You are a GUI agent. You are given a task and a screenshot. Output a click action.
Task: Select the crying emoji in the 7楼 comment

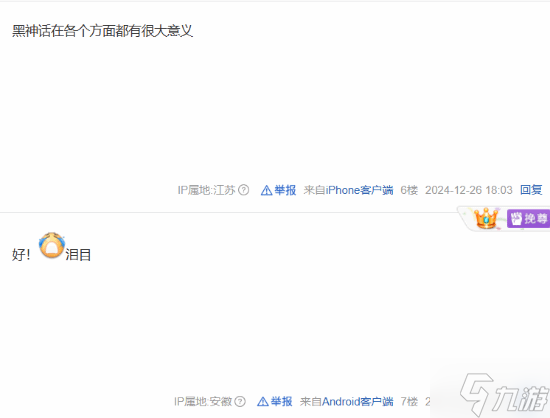point(52,245)
